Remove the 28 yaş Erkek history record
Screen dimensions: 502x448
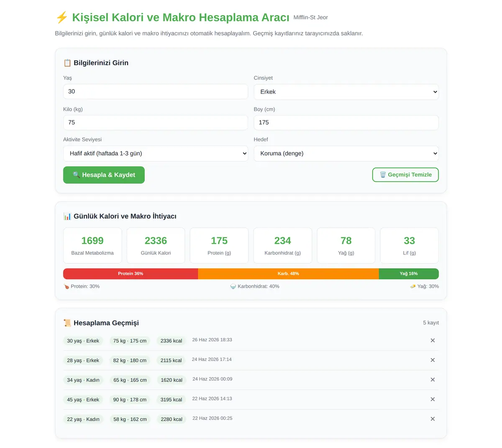[433, 360]
